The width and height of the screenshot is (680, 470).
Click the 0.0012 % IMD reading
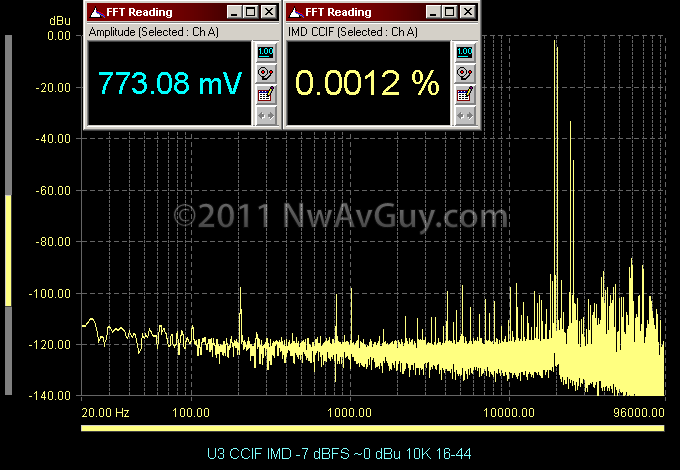pos(367,83)
